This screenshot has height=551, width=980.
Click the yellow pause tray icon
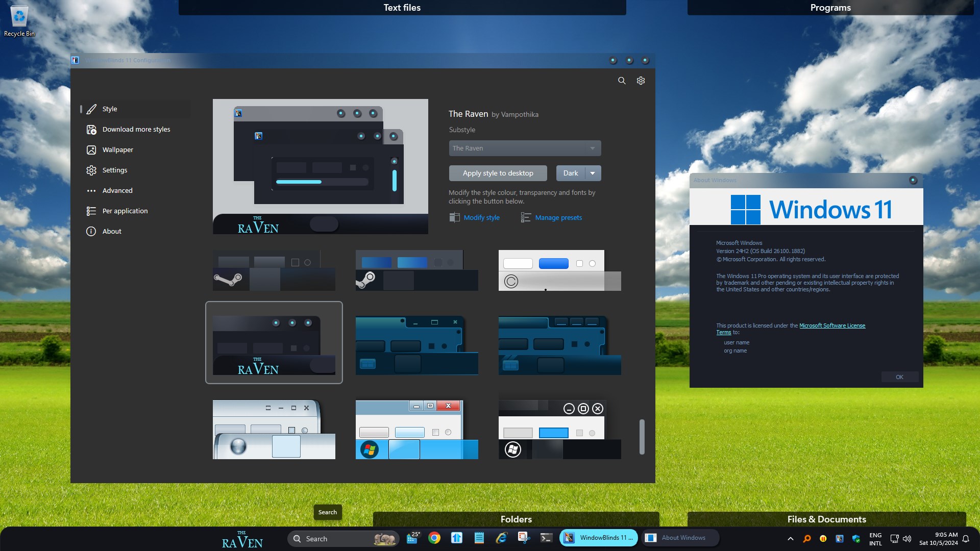tap(823, 539)
